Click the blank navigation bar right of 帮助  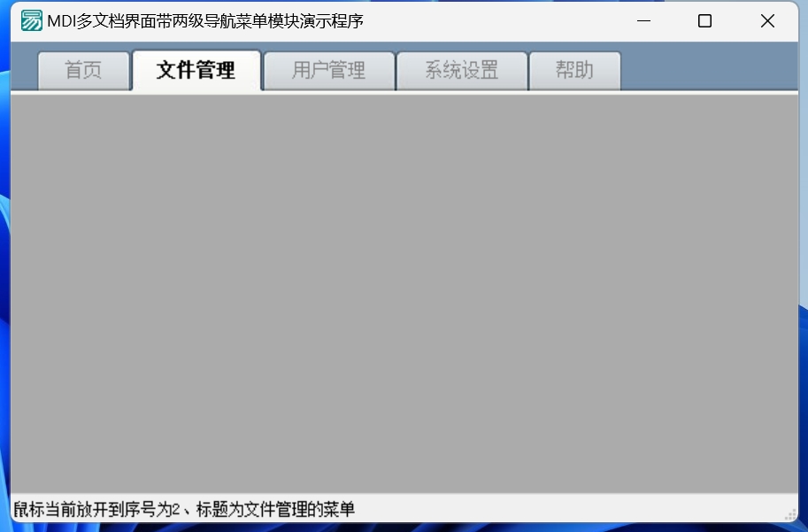point(709,67)
